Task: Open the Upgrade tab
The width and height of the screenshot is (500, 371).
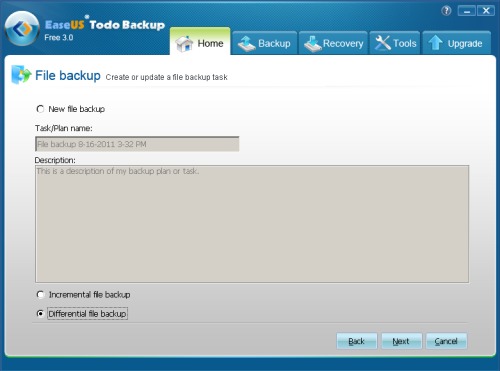Action: 456,43
